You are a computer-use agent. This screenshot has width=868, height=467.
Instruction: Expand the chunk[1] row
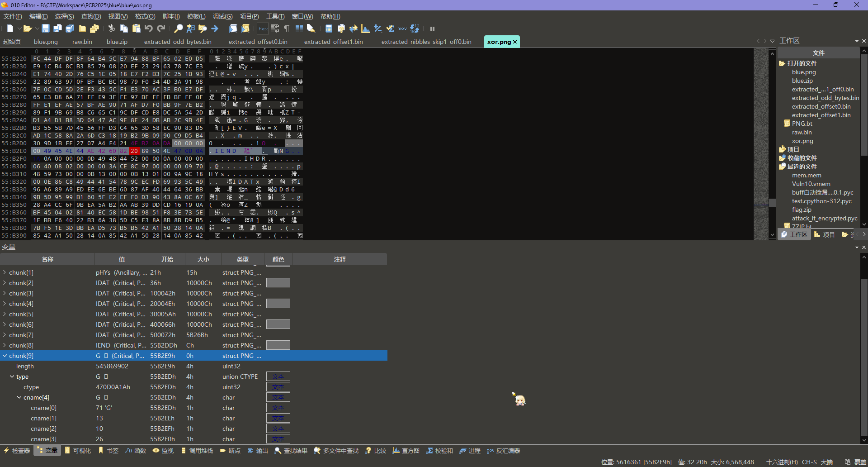(x=5, y=272)
